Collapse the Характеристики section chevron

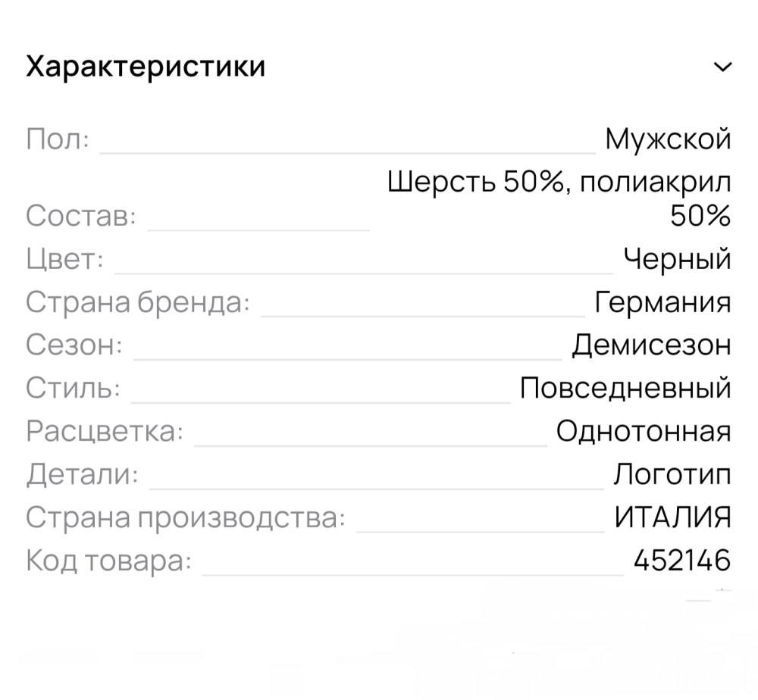(x=722, y=67)
